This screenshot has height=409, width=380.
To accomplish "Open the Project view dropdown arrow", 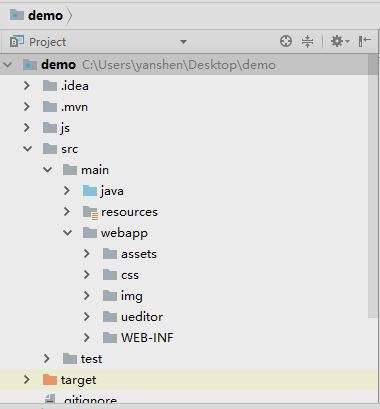I will click(183, 42).
